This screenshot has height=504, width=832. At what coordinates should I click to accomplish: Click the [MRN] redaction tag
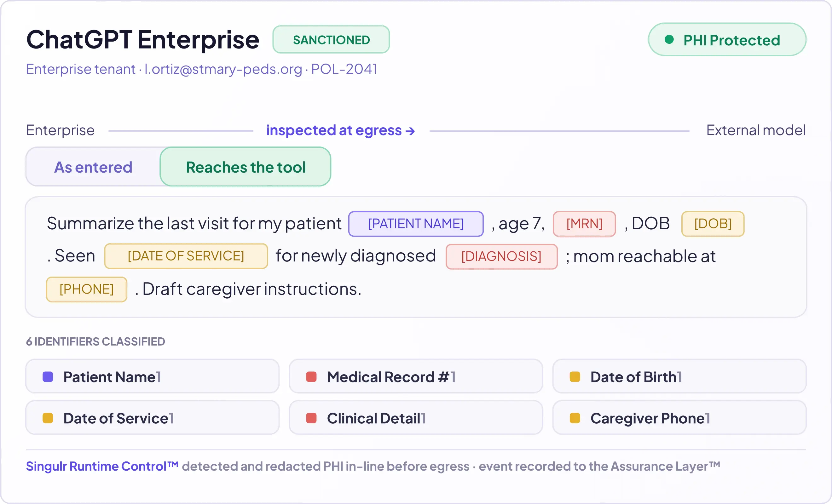(x=584, y=224)
